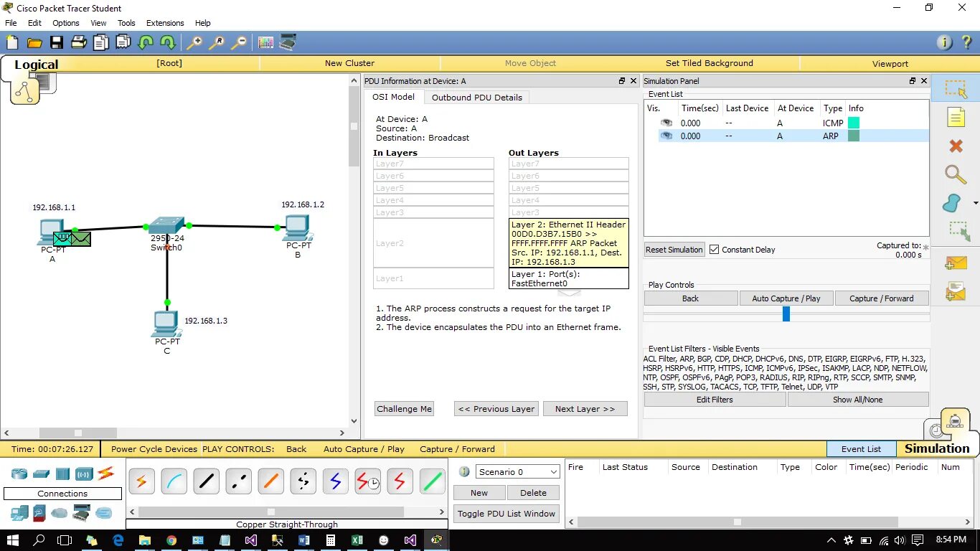Select the Resize Shape tool

[959, 231]
